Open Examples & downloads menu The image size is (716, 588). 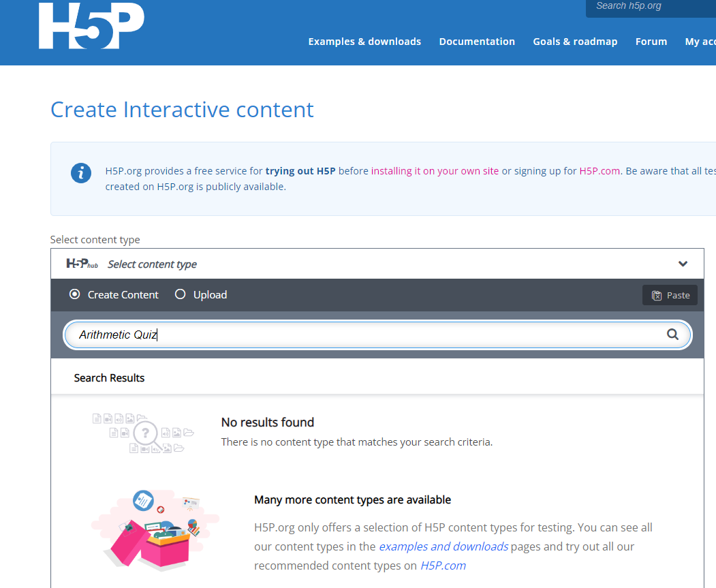364,42
